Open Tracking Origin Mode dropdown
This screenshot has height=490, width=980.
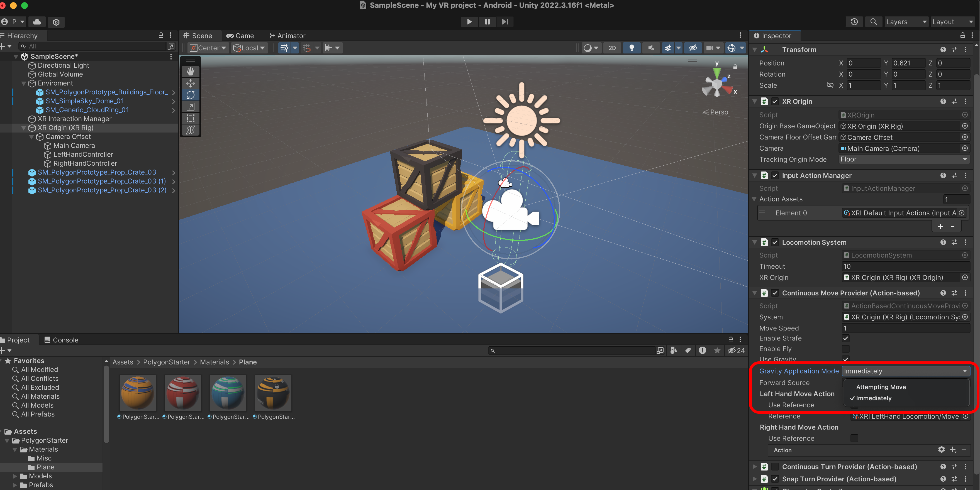pyautogui.click(x=903, y=159)
